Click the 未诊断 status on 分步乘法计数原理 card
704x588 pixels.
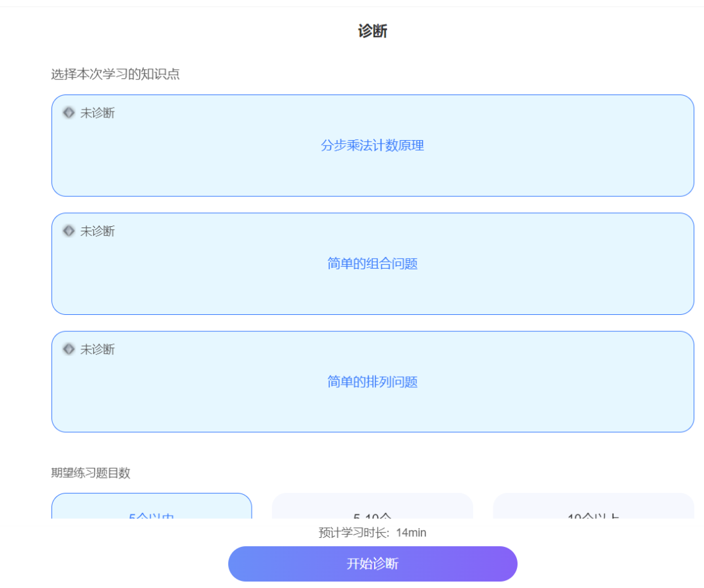tap(97, 113)
